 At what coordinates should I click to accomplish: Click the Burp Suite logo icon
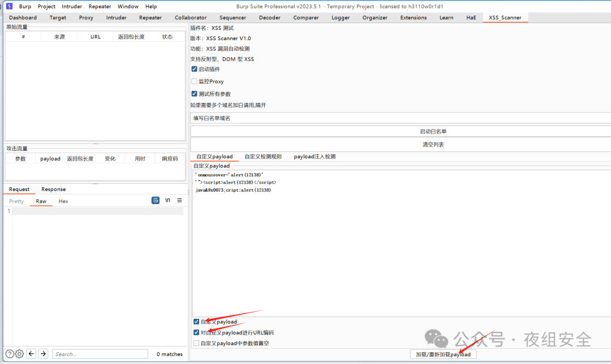pos(7,6)
